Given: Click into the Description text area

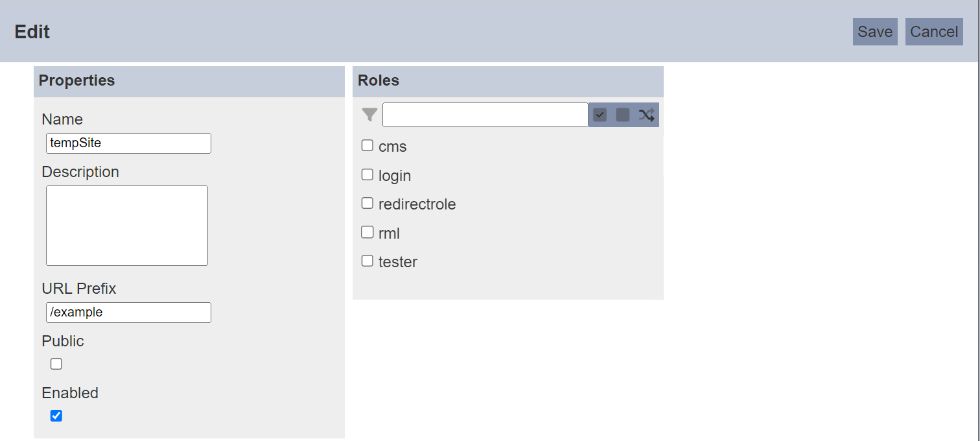Looking at the screenshot, I should [x=127, y=226].
